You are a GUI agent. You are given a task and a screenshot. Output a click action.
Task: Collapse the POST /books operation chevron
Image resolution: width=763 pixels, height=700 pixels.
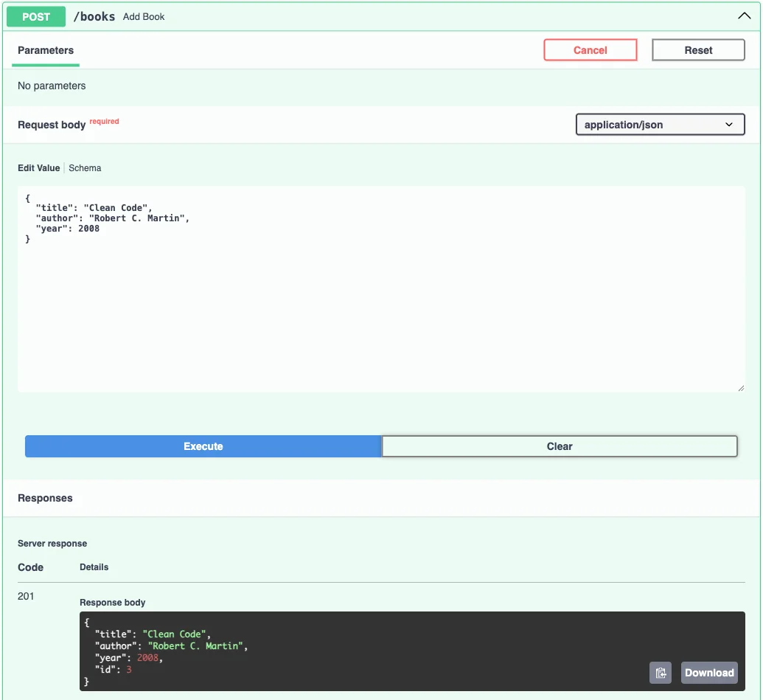[x=744, y=16]
